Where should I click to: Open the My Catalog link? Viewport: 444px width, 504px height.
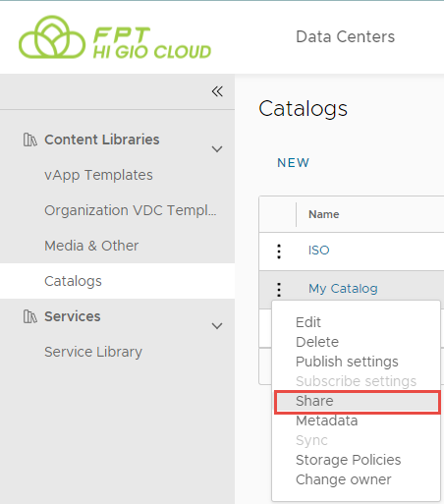tap(343, 289)
